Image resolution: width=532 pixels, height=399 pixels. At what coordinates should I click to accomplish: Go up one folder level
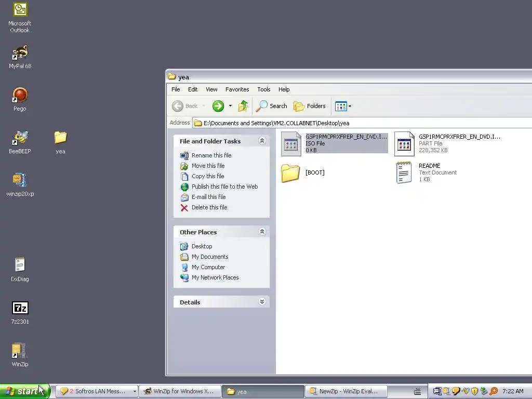(243, 106)
